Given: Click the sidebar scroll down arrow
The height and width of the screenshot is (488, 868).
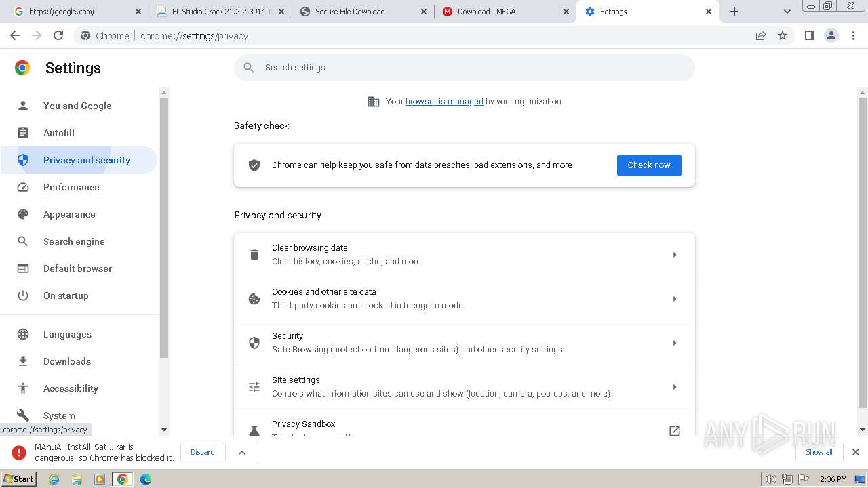Looking at the screenshot, I should pyautogui.click(x=163, y=430).
